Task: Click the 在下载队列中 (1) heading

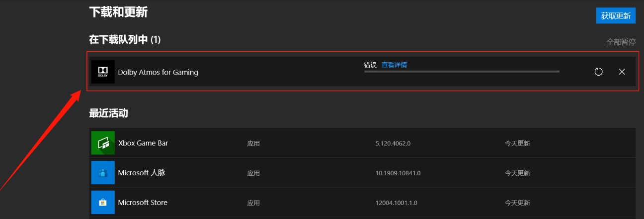Action: pyautogui.click(x=125, y=39)
